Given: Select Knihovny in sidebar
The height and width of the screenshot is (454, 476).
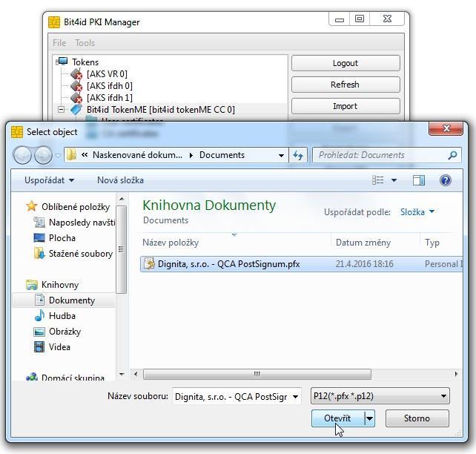Looking at the screenshot, I should (x=60, y=285).
